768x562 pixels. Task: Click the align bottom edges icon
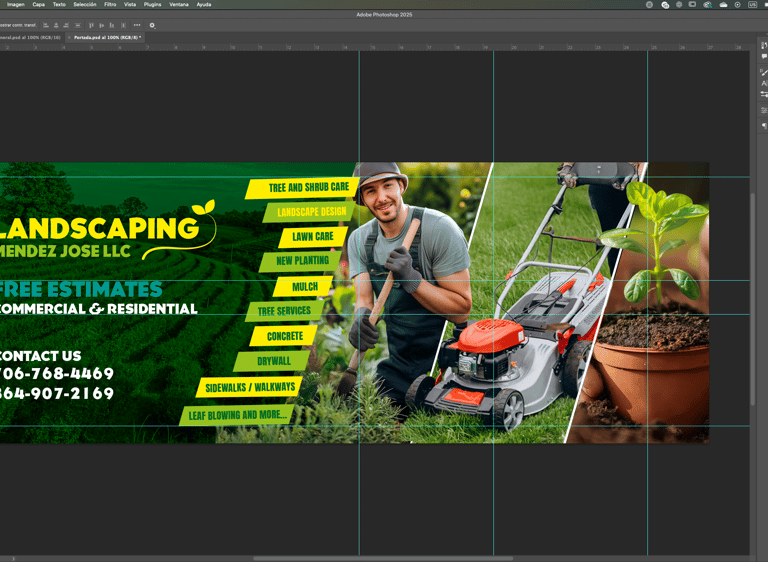[112, 25]
